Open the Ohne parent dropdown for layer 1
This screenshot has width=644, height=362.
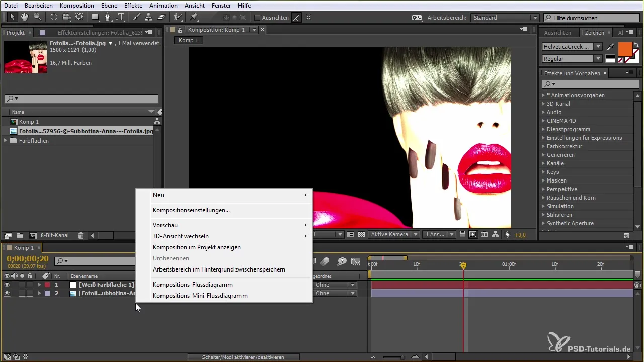(335, 285)
